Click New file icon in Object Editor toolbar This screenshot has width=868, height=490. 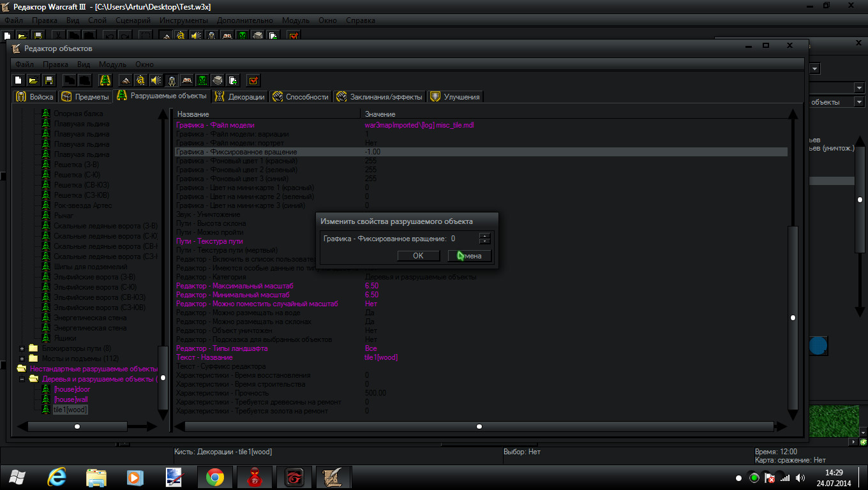pyautogui.click(x=19, y=80)
